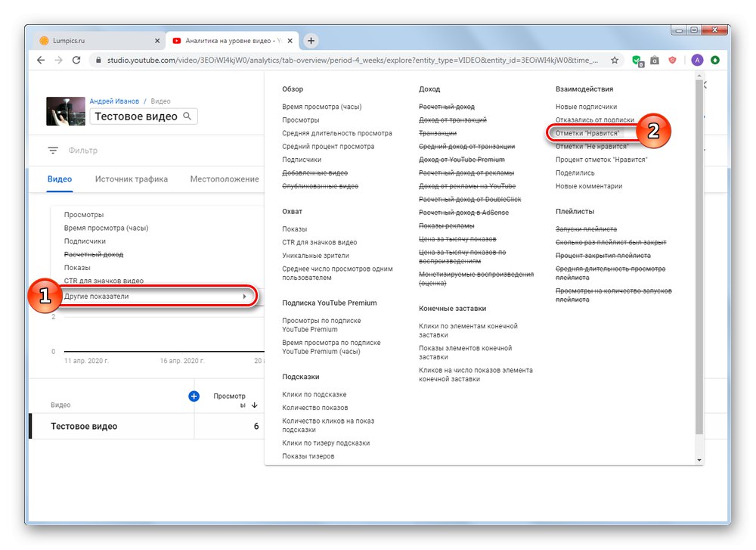Select Новые комментарии metric
The image size is (756, 550).
tap(589, 186)
